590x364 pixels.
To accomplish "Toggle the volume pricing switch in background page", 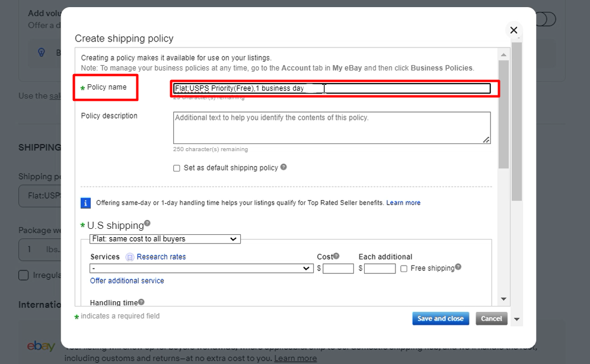I will (x=546, y=19).
